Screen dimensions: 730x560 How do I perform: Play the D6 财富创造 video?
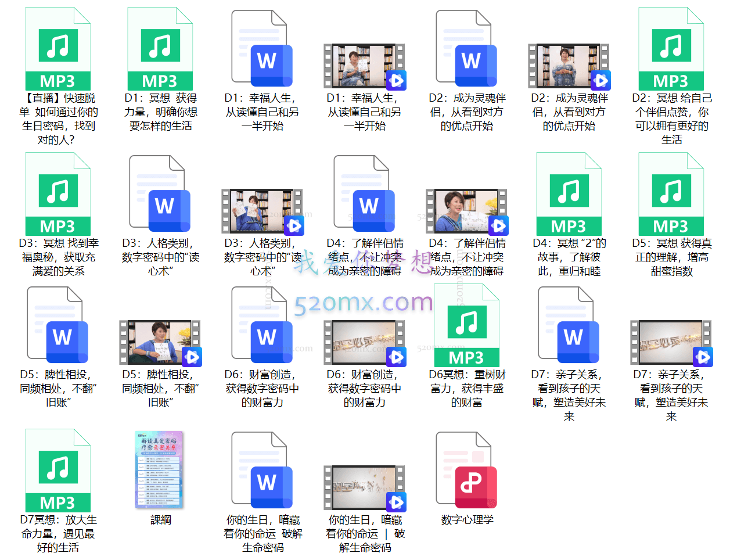[x=364, y=343]
